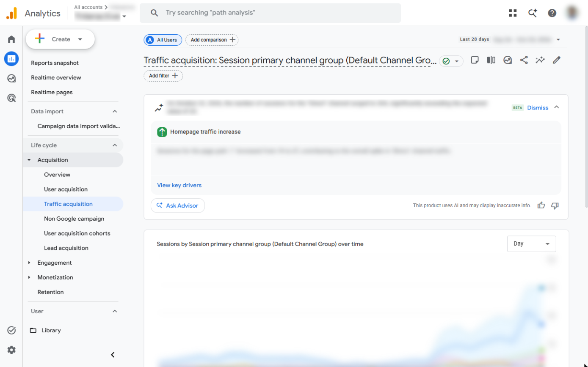Select the All Users segment chip
The image size is (588, 367).
(163, 40)
